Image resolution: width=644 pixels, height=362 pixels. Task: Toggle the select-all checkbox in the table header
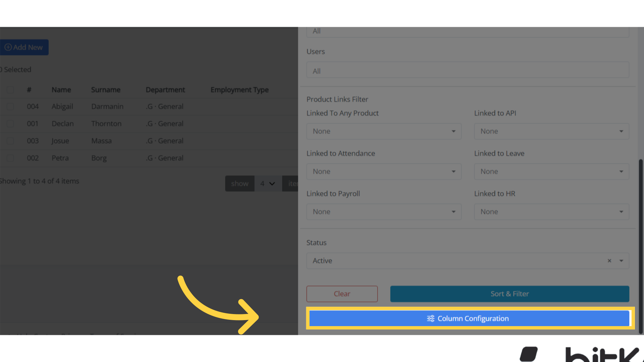click(10, 89)
